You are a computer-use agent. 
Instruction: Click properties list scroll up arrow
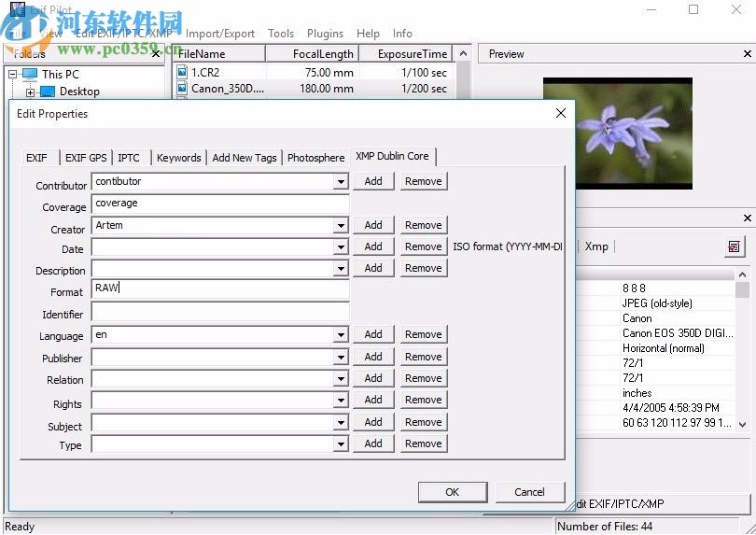pyautogui.click(x=743, y=275)
